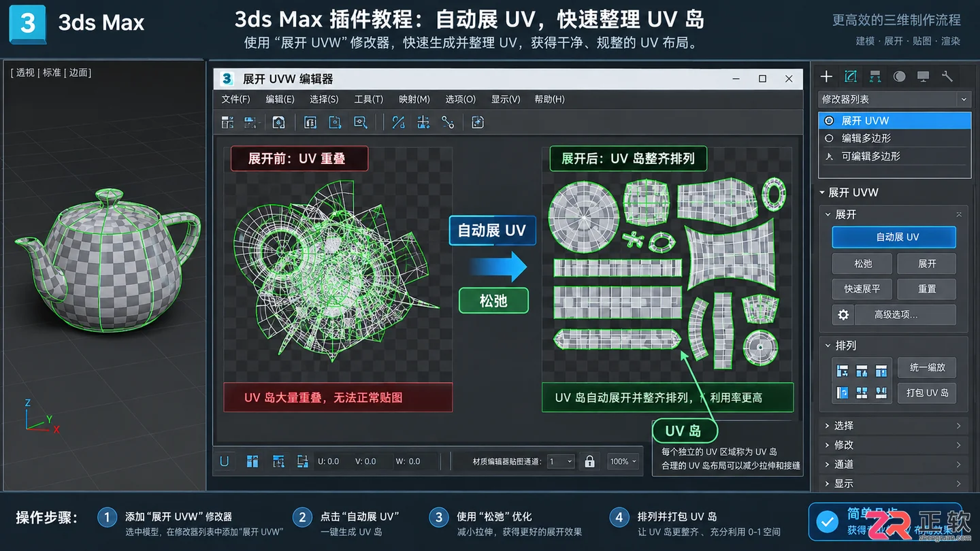Toggle the eye icon of 展开 UVW modifier
The height and width of the screenshot is (551, 980).
829,120
